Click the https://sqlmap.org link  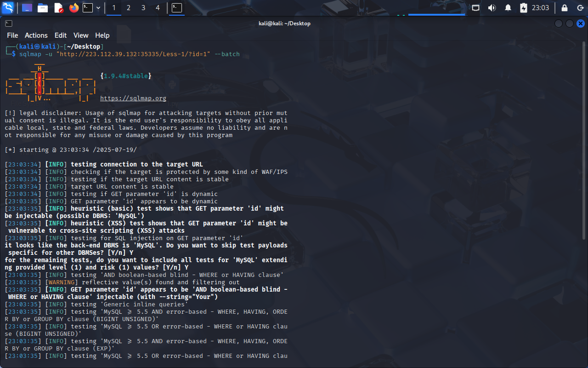[x=133, y=98]
